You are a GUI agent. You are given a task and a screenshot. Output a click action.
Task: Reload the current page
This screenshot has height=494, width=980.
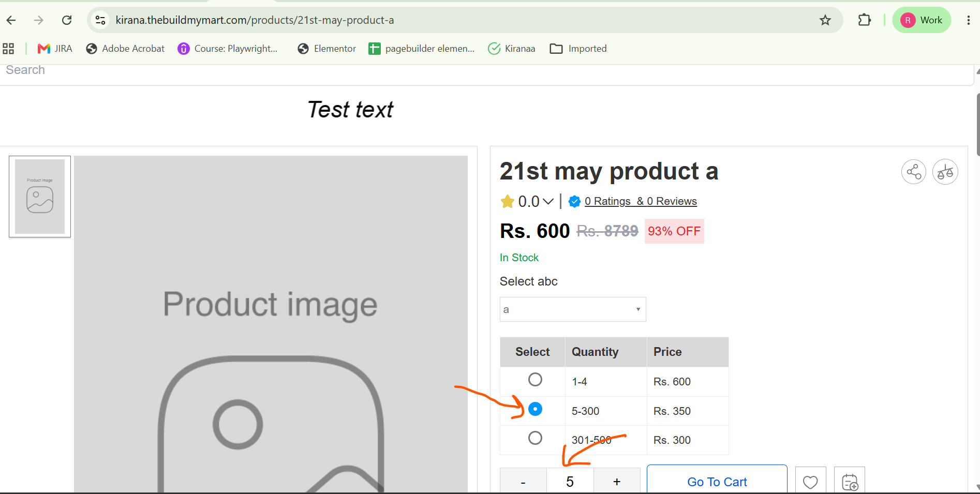coord(67,20)
